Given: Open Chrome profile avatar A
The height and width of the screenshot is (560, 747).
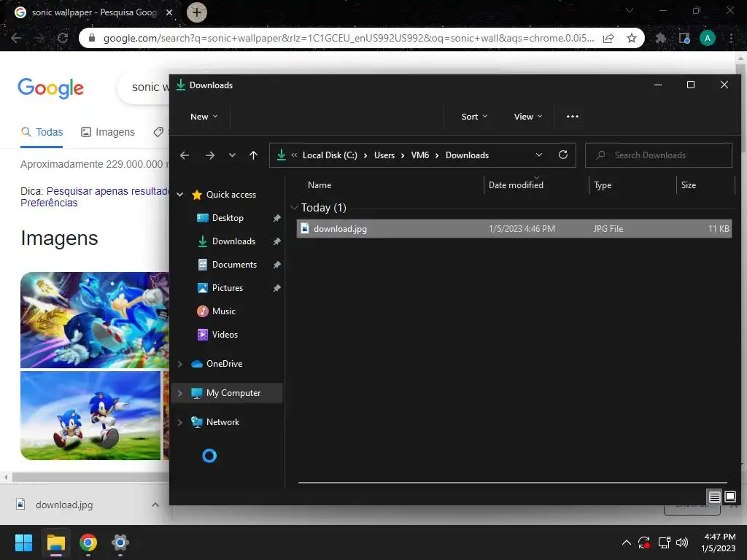Looking at the screenshot, I should [x=708, y=38].
